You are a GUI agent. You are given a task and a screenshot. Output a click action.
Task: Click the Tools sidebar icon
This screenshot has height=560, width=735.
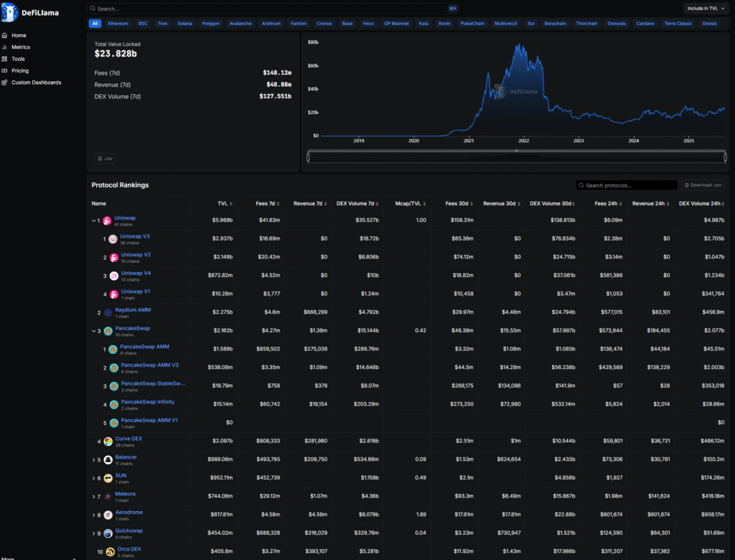click(6, 59)
